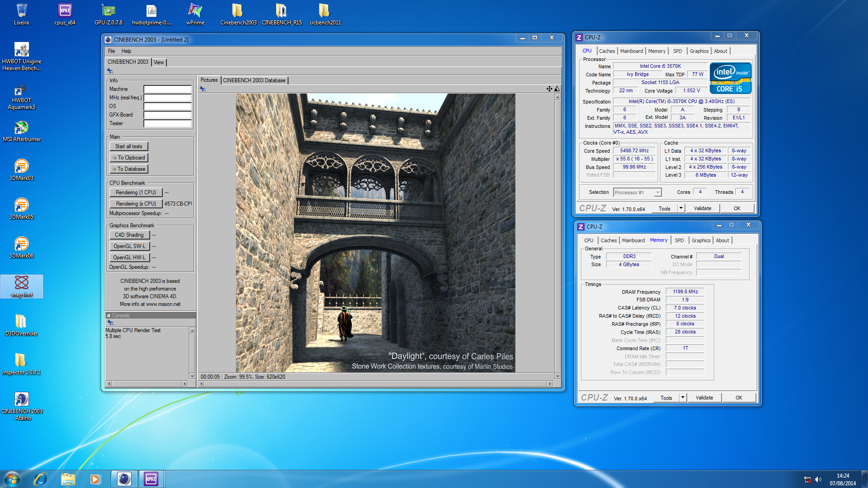Switch to CPU-Z taskbar button

[151, 479]
